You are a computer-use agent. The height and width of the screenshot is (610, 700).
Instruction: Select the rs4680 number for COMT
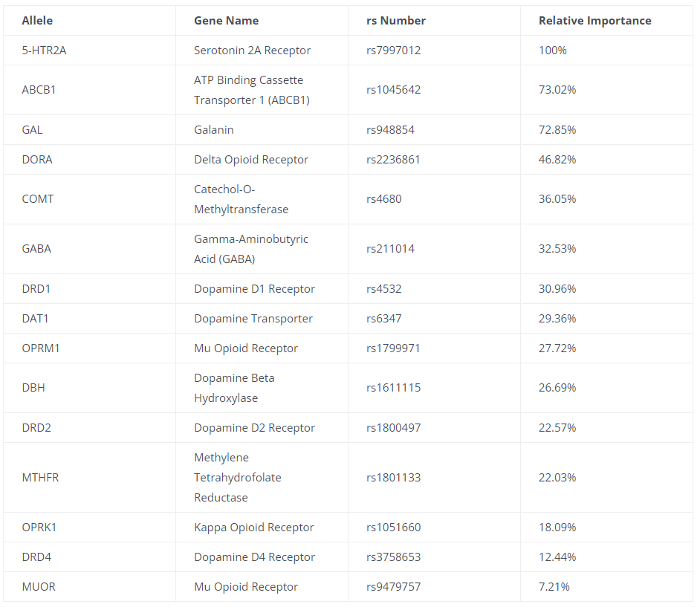click(x=384, y=199)
